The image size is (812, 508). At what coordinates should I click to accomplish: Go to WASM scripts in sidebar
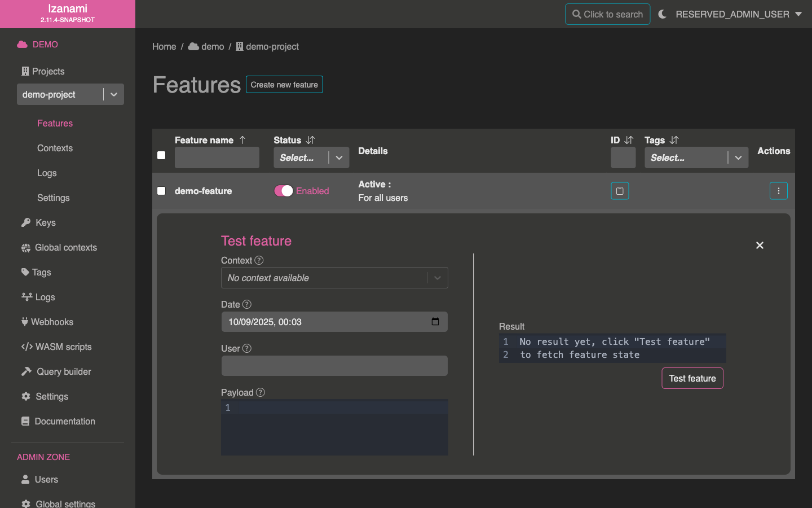click(x=63, y=347)
